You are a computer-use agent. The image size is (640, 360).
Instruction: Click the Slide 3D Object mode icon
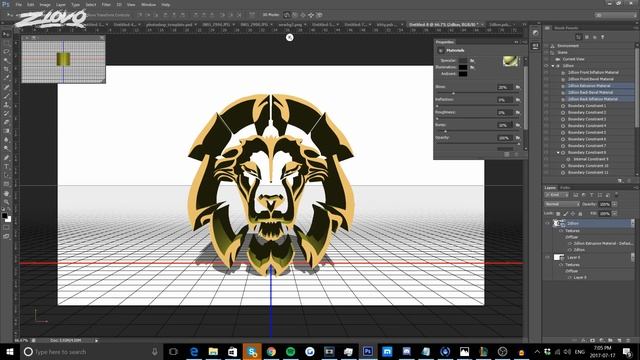(x=311, y=15)
